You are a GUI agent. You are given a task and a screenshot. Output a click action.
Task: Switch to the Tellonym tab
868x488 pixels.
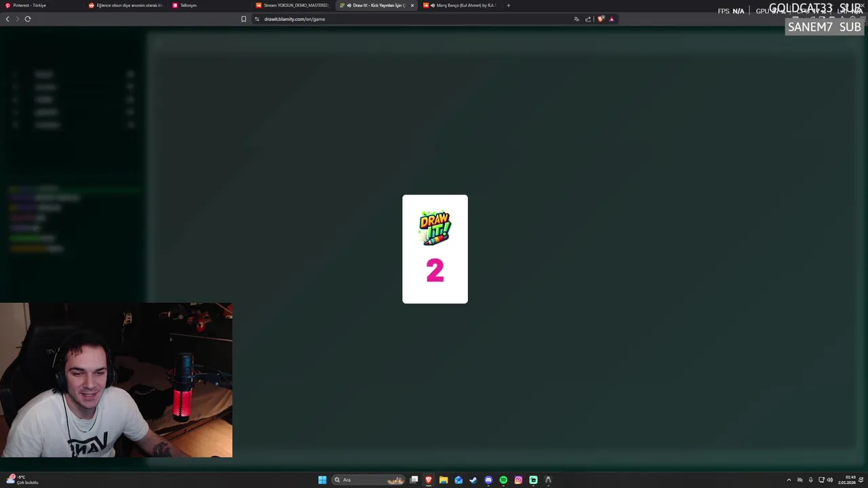click(209, 5)
